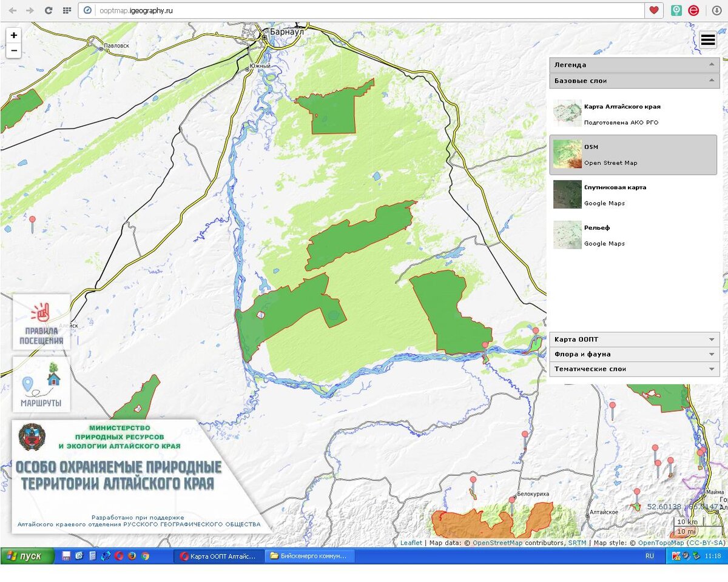Click site info icon in address bar
This screenshot has height=582, width=728.
click(87, 10)
